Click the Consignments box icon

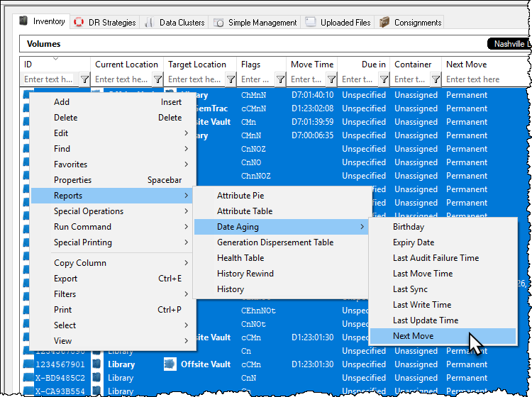pyautogui.click(x=384, y=23)
